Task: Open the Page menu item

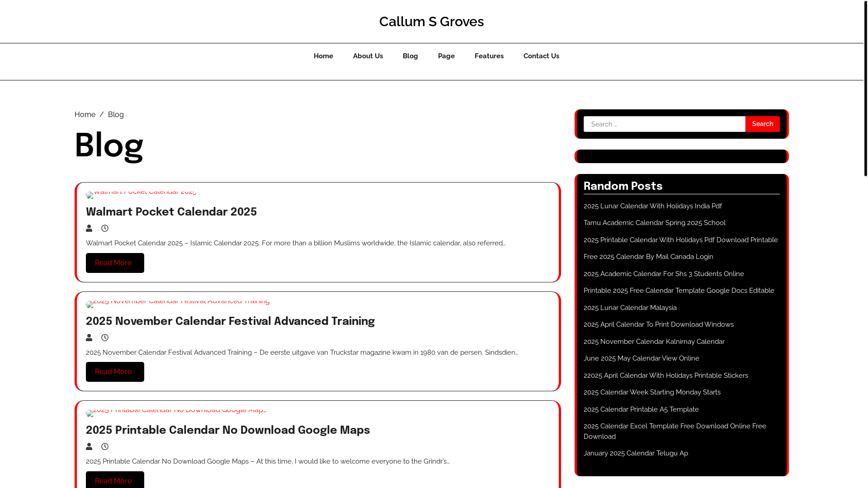Action: pyautogui.click(x=446, y=56)
